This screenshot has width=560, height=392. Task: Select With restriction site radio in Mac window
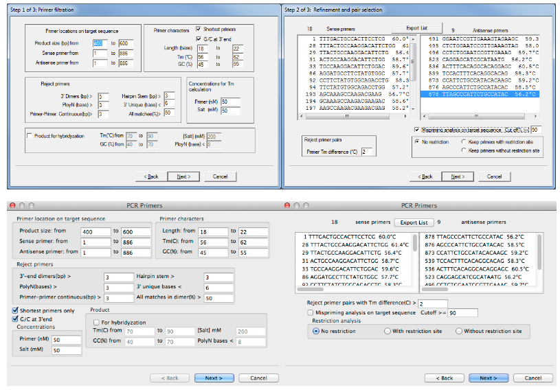coord(387,331)
